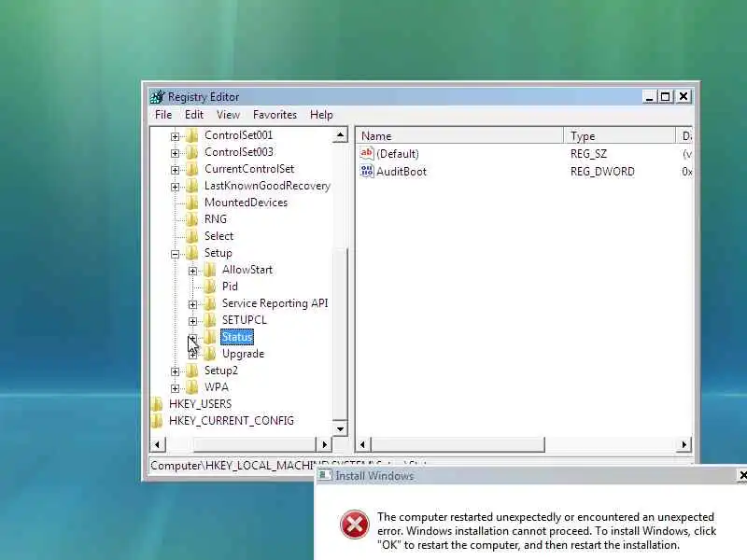747x560 pixels.
Task: Click the RNG folder icon
Action: [192, 219]
